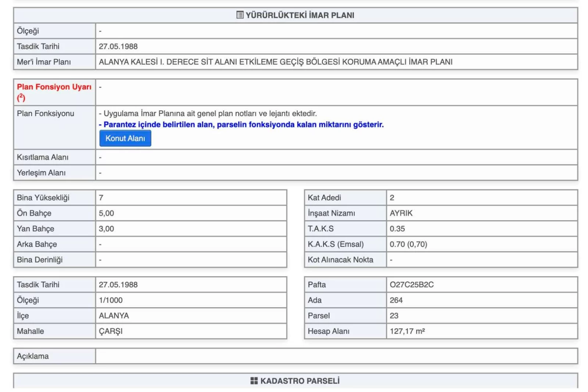Select the bold blue Parantez içinde note text
The image size is (588, 392).
click(241, 125)
